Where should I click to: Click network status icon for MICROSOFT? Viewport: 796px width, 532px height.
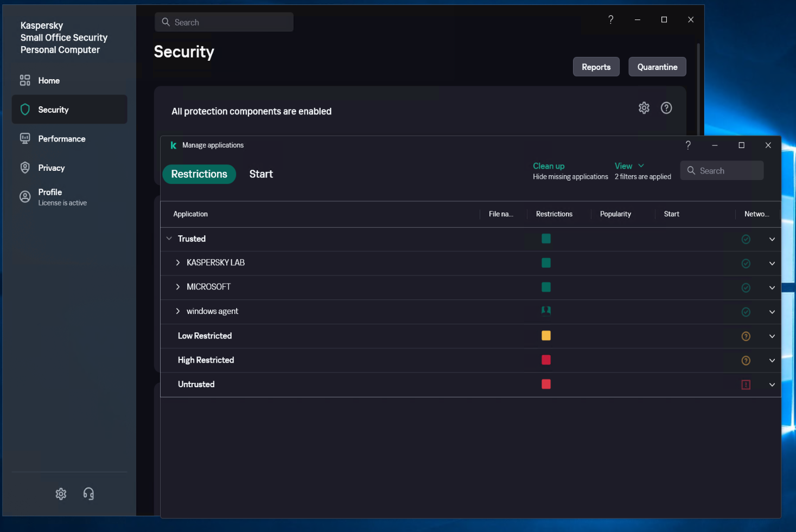tap(746, 288)
